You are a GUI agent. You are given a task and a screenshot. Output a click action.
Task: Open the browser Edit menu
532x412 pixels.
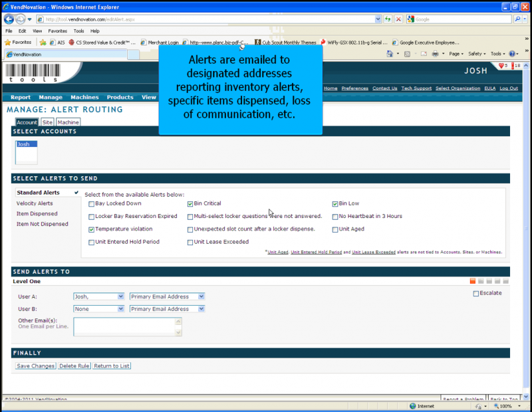pyautogui.click(x=22, y=31)
